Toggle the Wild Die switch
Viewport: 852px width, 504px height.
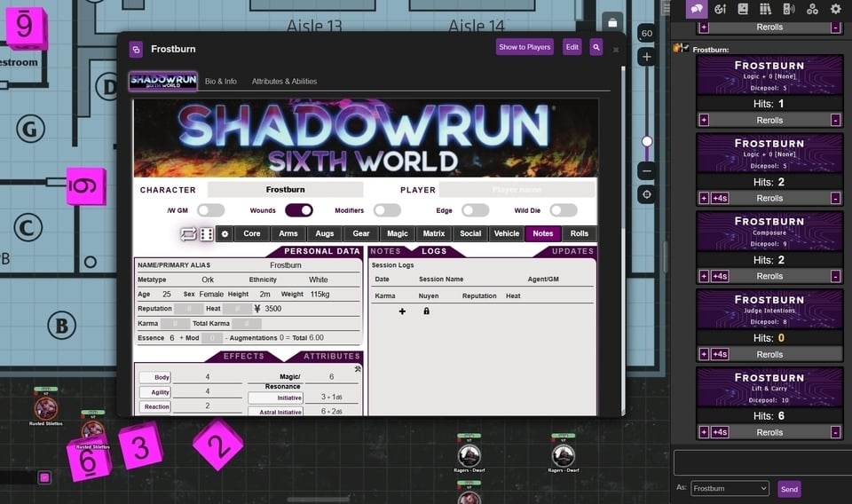[564, 210]
